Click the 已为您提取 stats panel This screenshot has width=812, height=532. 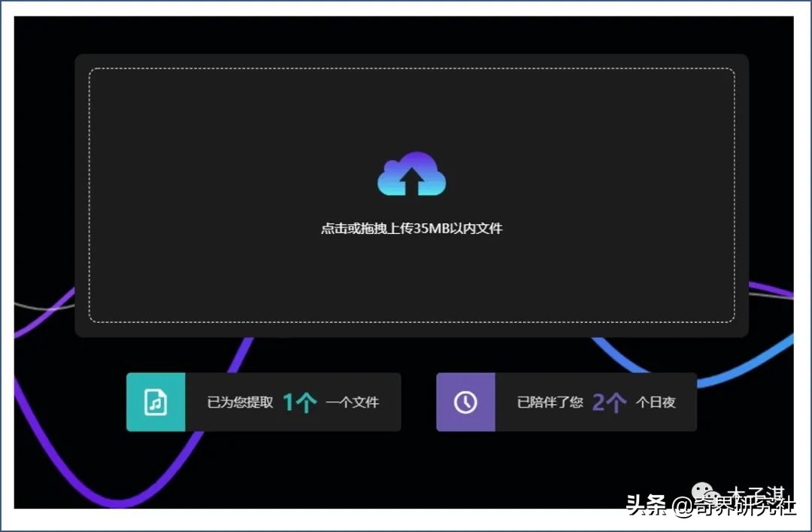(263, 402)
